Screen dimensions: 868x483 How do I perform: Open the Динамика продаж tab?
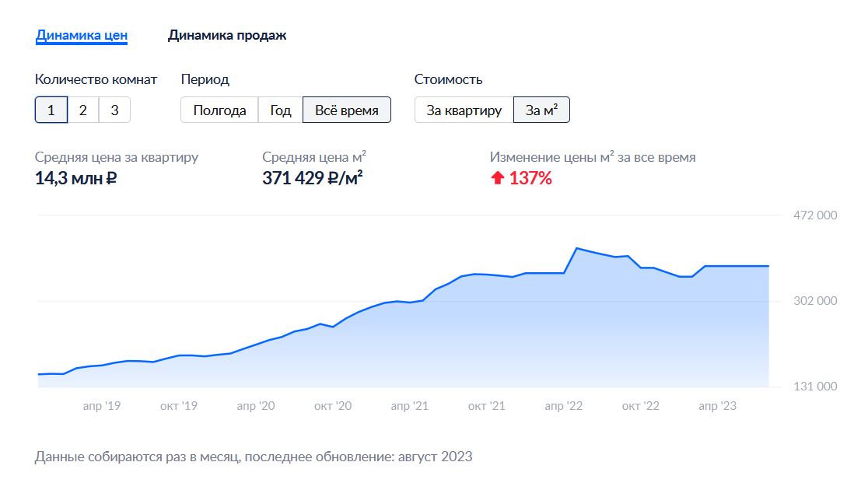click(x=227, y=36)
